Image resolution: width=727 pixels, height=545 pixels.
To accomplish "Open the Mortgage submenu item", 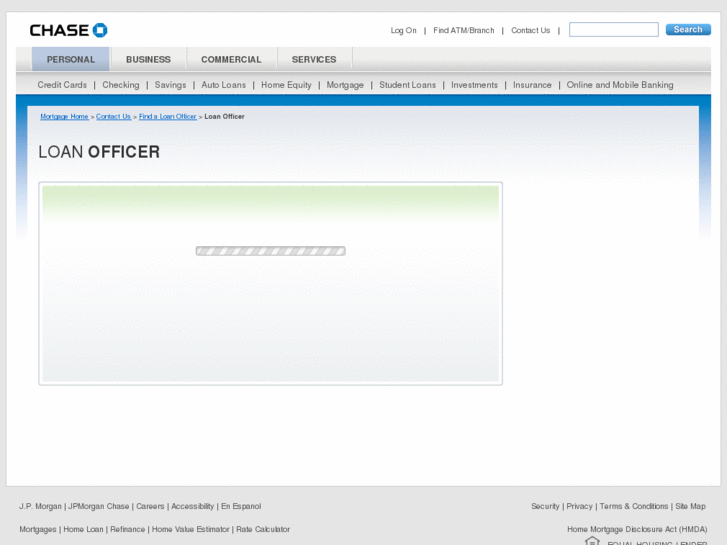I will point(345,85).
